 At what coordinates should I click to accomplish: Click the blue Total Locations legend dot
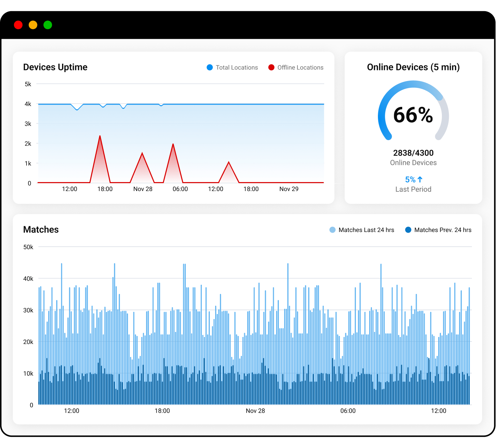pyautogui.click(x=210, y=68)
